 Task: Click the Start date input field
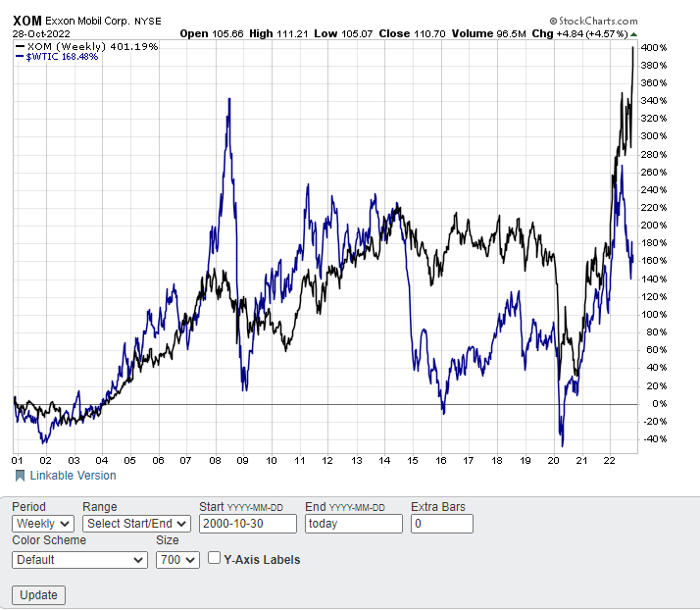point(248,524)
